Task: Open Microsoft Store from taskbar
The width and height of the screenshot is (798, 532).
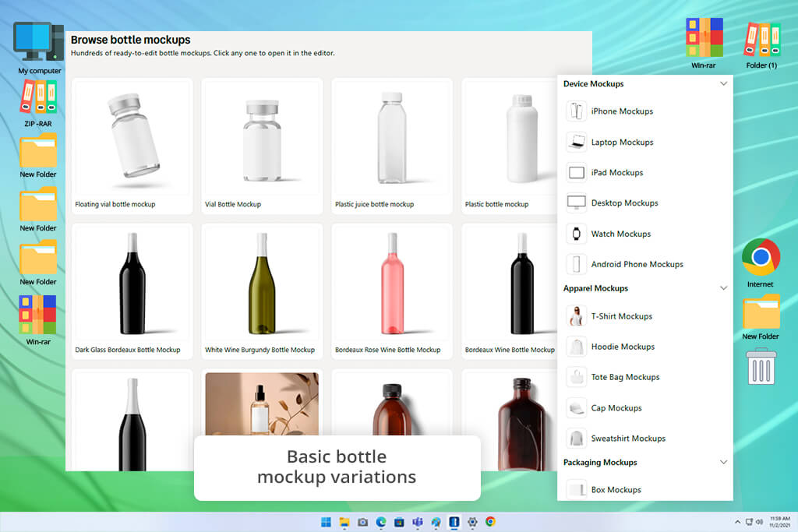Action: click(x=400, y=522)
